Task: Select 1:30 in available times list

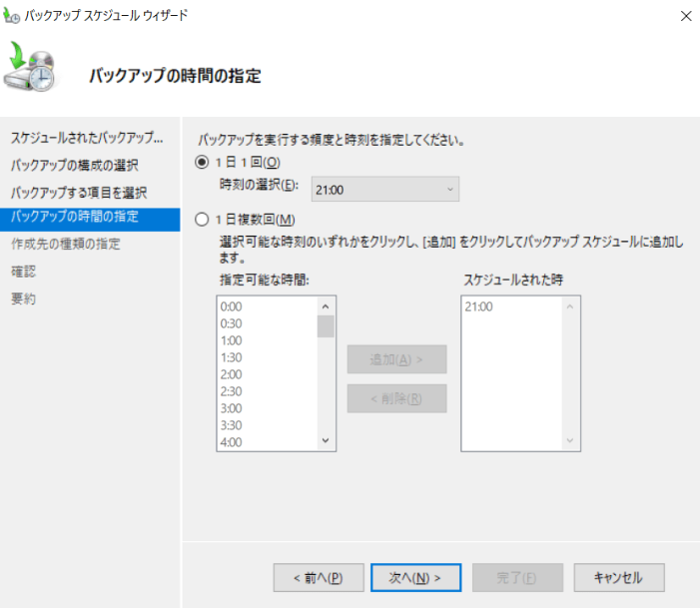Action: 267,357
